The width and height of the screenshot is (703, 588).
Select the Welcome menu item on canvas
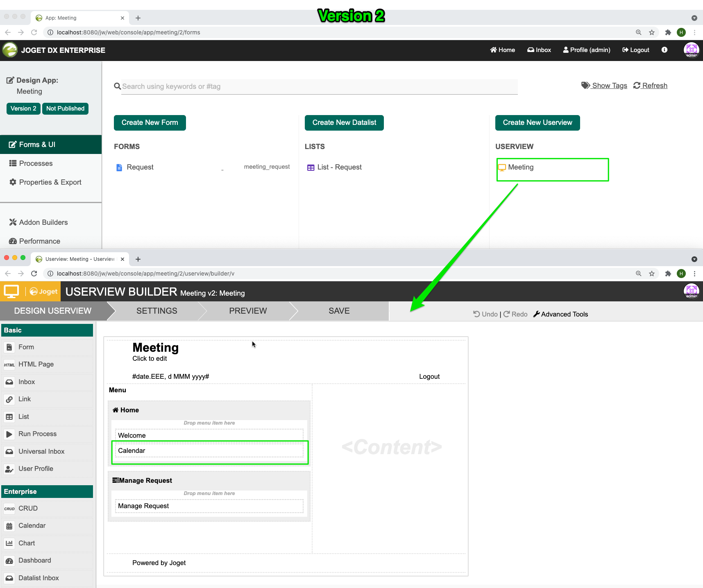pos(209,435)
